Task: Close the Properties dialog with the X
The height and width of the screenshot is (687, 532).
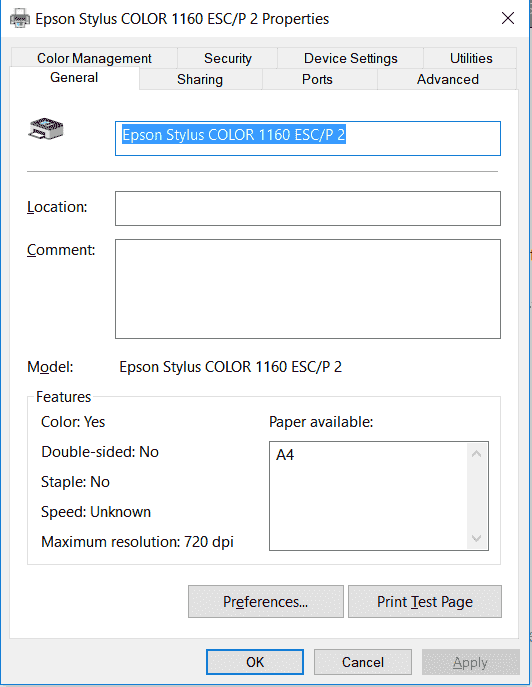Action: (x=507, y=18)
